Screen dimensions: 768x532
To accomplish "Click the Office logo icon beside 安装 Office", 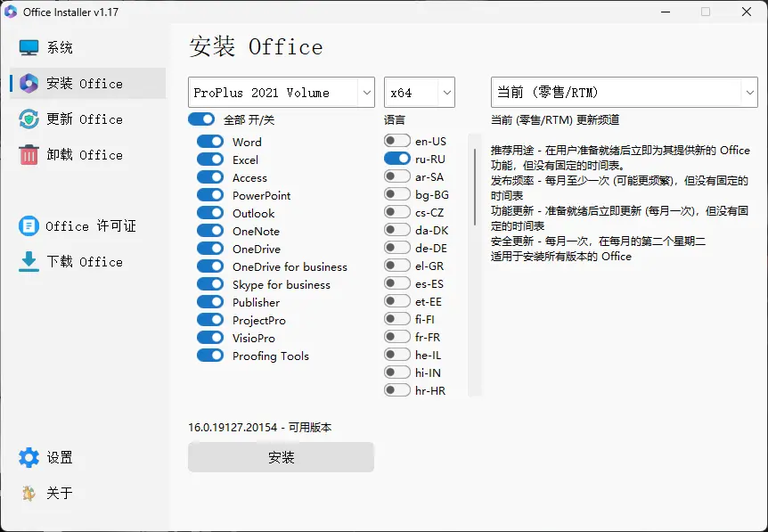I will click(29, 83).
